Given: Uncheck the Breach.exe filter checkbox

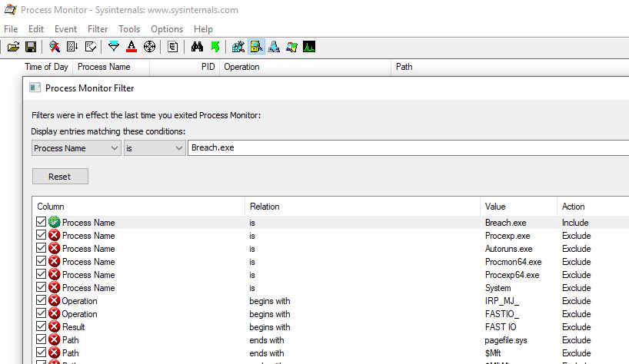Looking at the screenshot, I should point(41,221).
